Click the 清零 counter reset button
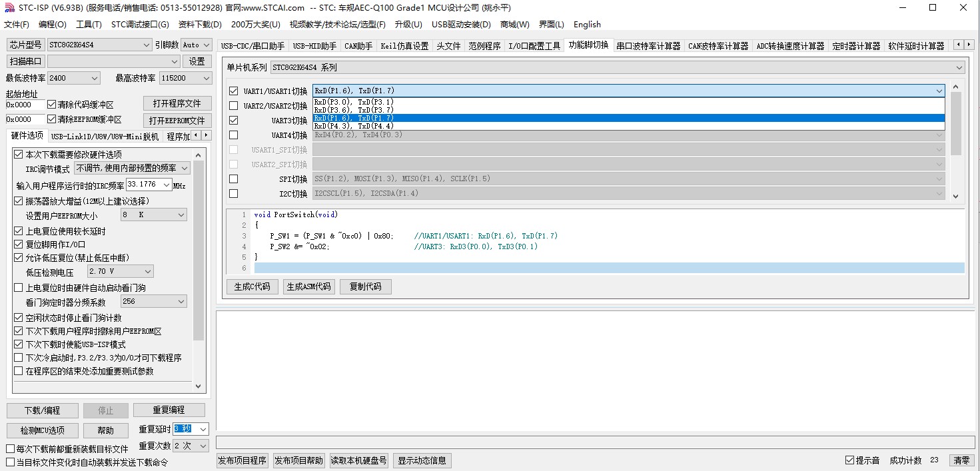 pyautogui.click(x=961, y=460)
